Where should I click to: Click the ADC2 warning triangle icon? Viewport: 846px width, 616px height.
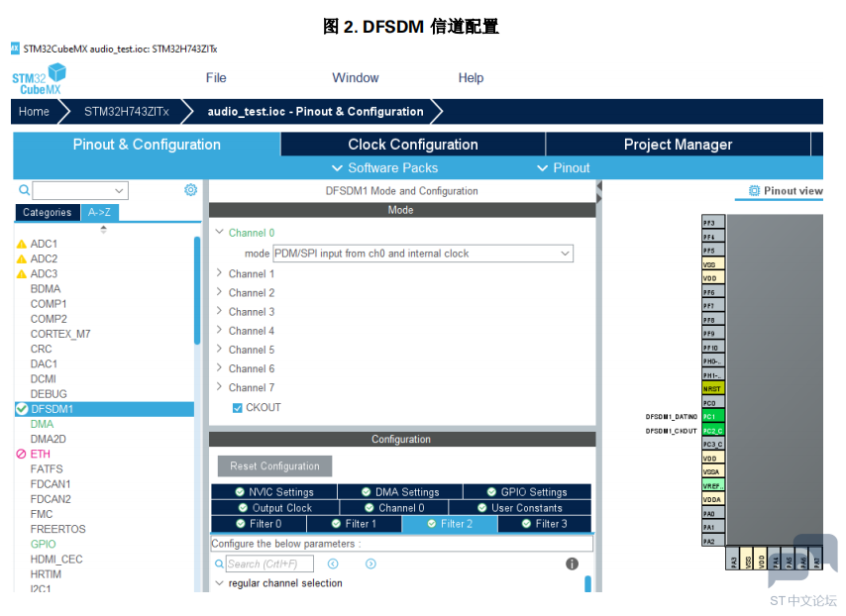click(x=22, y=258)
